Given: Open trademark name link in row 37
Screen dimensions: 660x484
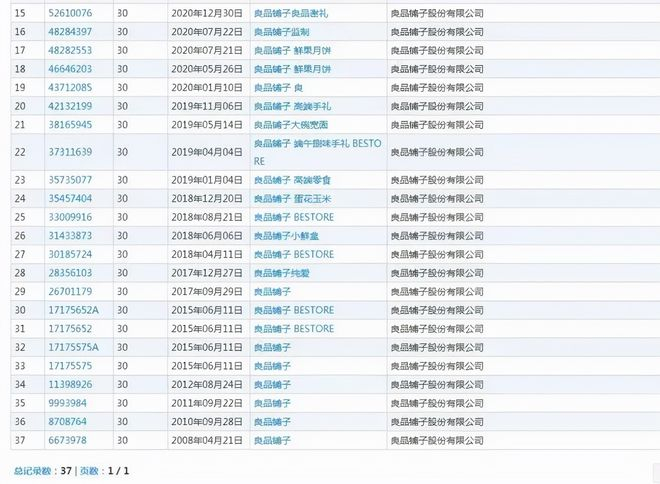Looking at the screenshot, I should click(x=272, y=440).
